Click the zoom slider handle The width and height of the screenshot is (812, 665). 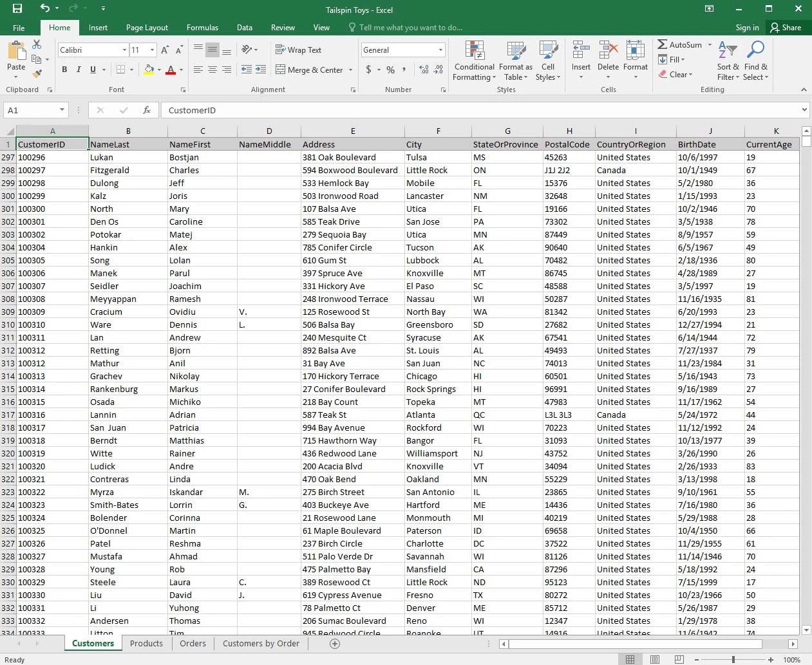click(x=733, y=660)
